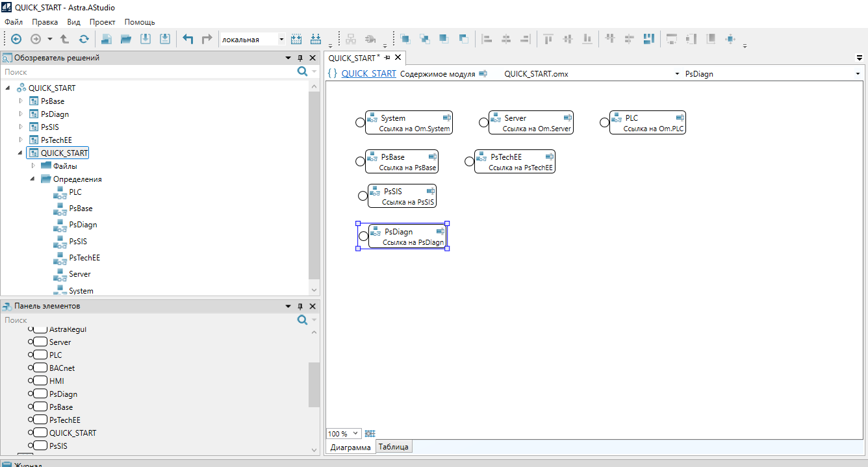
Task: Click the undo arrow icon
Action: coord(188,39)
